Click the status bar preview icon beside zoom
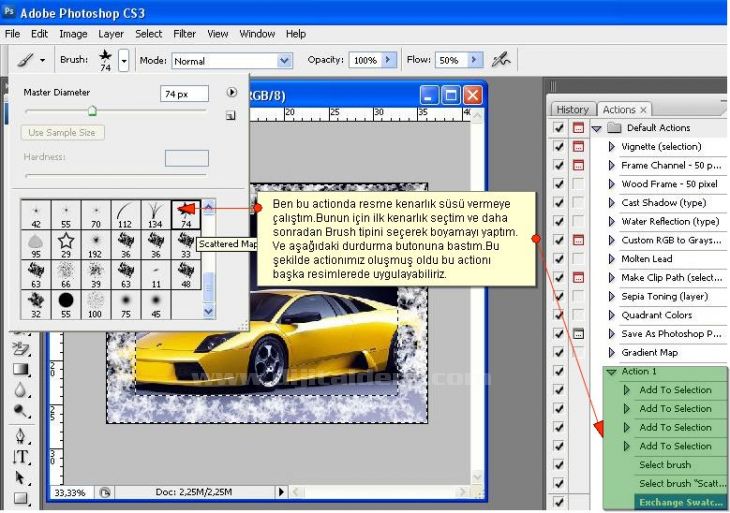Screen dimensions: 730x513 [x=105, y=493]
